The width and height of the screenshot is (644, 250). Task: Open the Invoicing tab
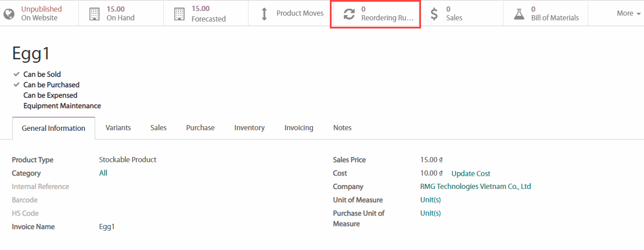(298, 128)
